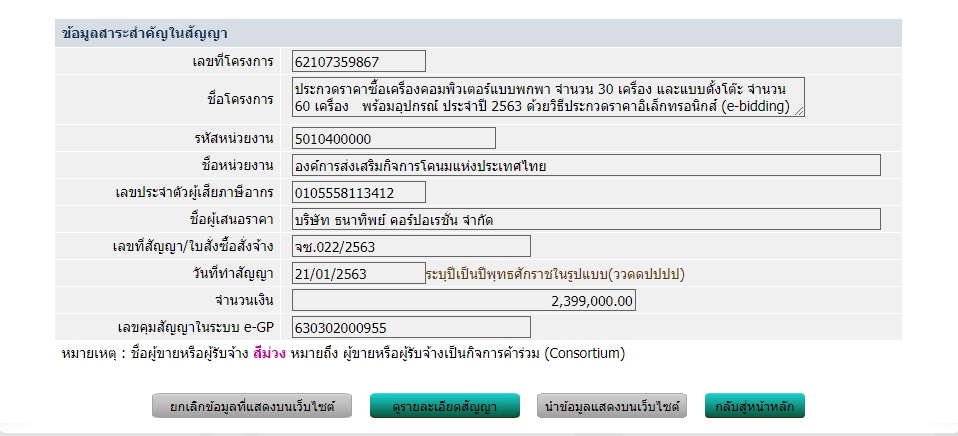This screenshot has height=436, width=958.
Task: Select the agency name field องค์การส่งเสริมกิจการโคนม
Action: 586,165
